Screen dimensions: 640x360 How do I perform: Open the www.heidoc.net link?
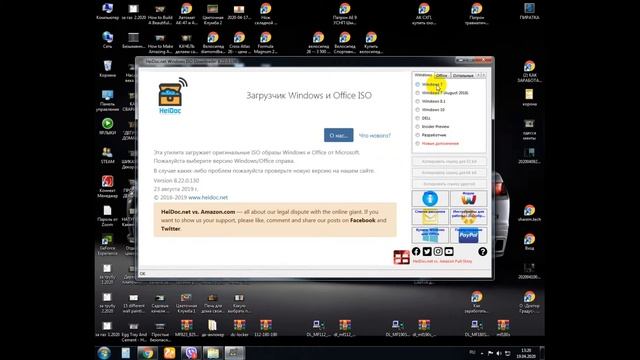[208, 197]
